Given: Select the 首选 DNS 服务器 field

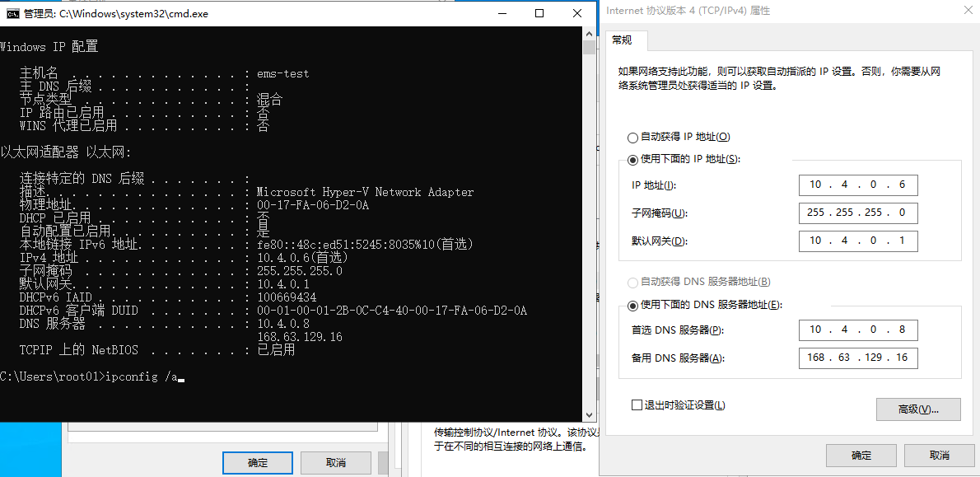Looking at the screenshot, I should click(857, 330).
